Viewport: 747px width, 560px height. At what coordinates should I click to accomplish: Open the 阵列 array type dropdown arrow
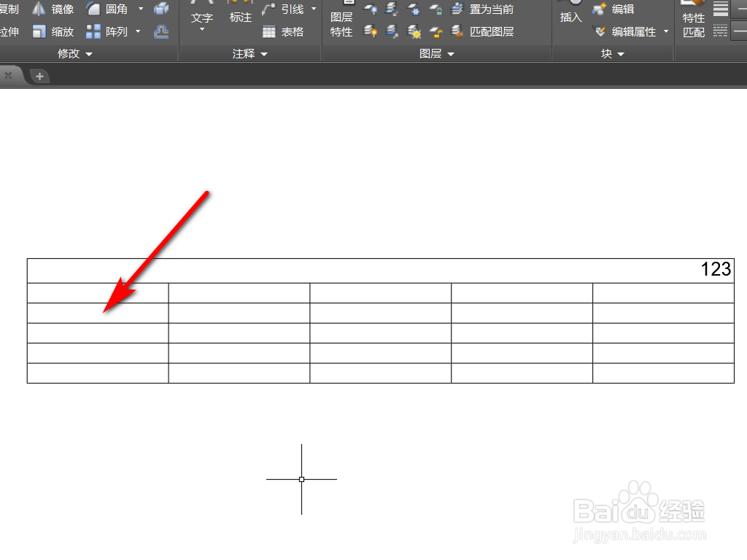tap(138, 31)
